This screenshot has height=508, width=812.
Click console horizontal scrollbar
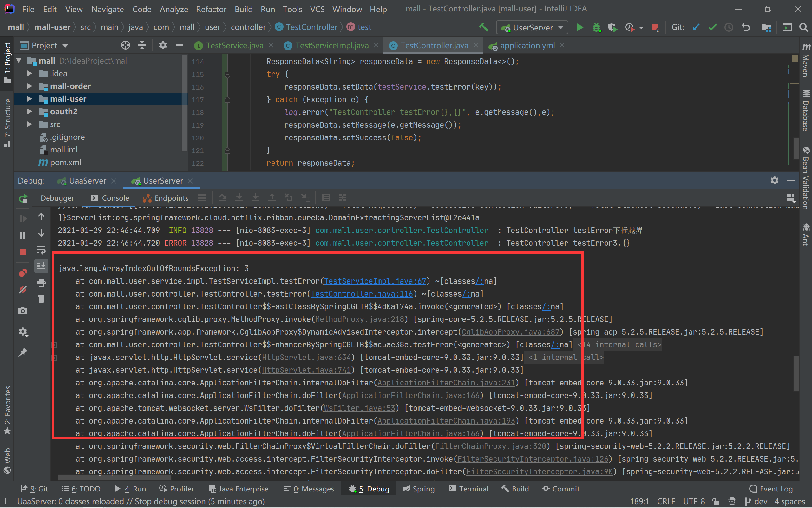pos(114,478)
